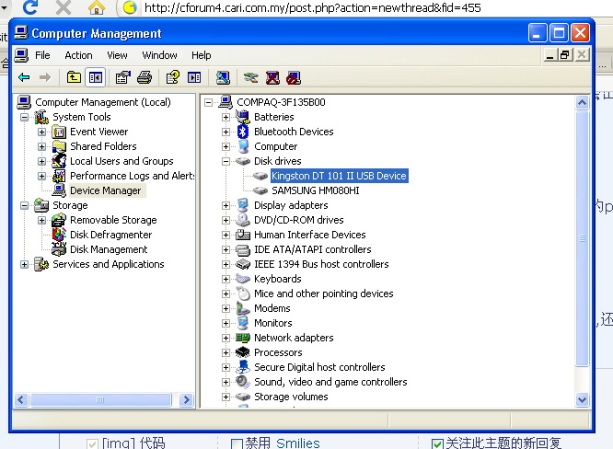Open the View menu
The image size is (613, 449).
pos(117,55)
